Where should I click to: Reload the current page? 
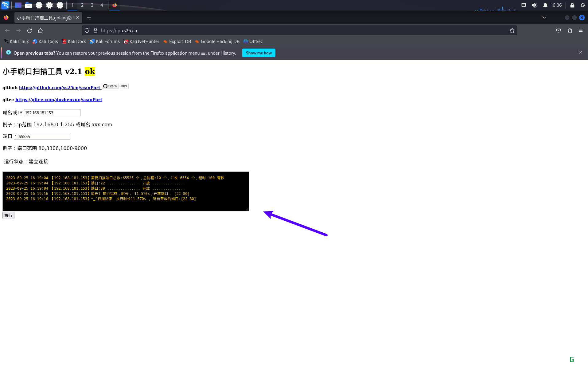coord(29,31)
